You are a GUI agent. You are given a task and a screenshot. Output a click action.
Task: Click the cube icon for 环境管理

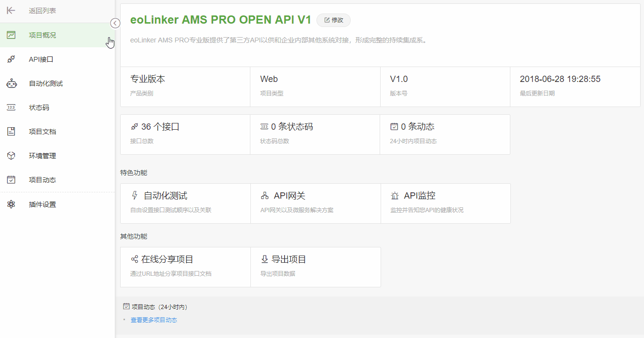pos(11,156)
